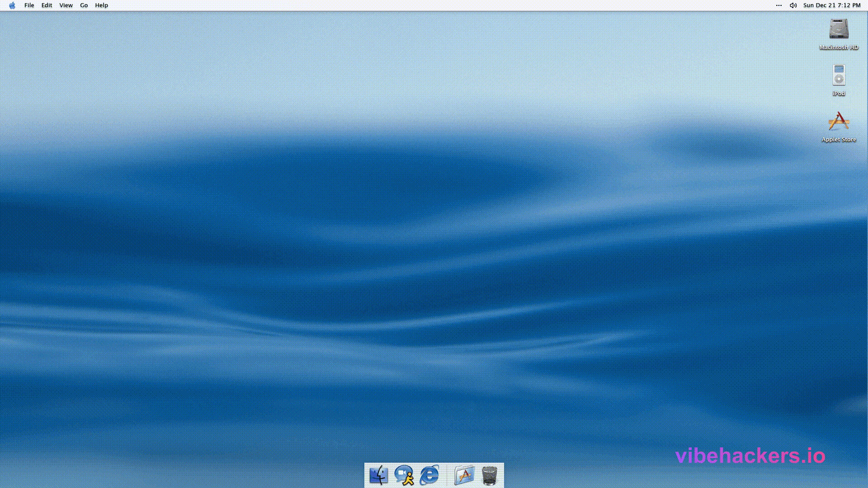
Task: Open the Trash in the dock
Action: click(x=489, y=475)
